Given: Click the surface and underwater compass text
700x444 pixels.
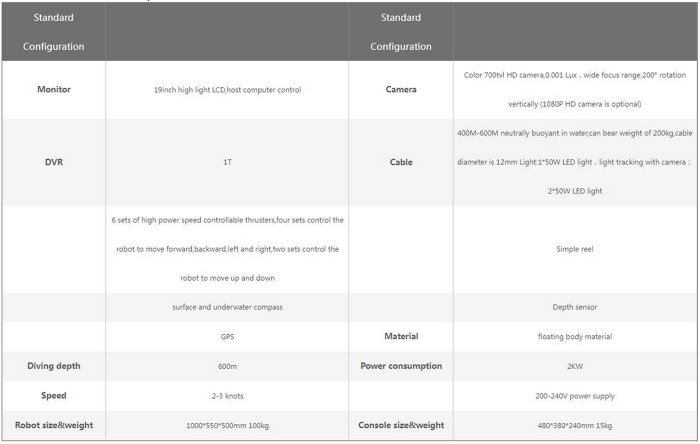Looking at the screenshot, I should coord(227,308).
